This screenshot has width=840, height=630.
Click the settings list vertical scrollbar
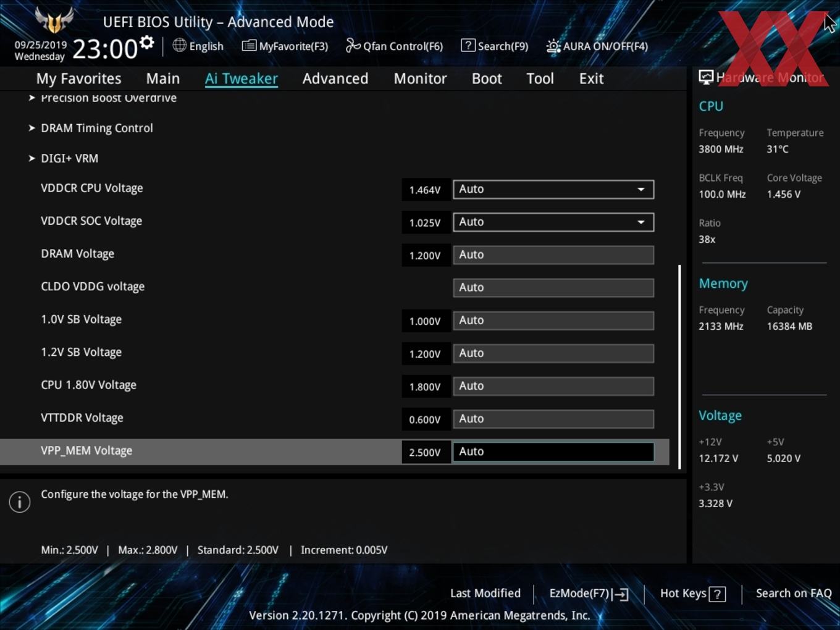[x=679, y=367]
